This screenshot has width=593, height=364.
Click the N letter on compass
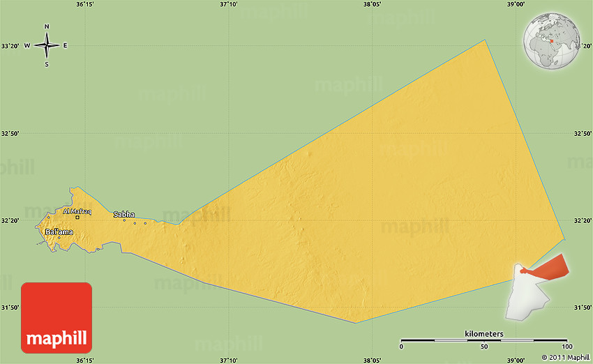47,26
